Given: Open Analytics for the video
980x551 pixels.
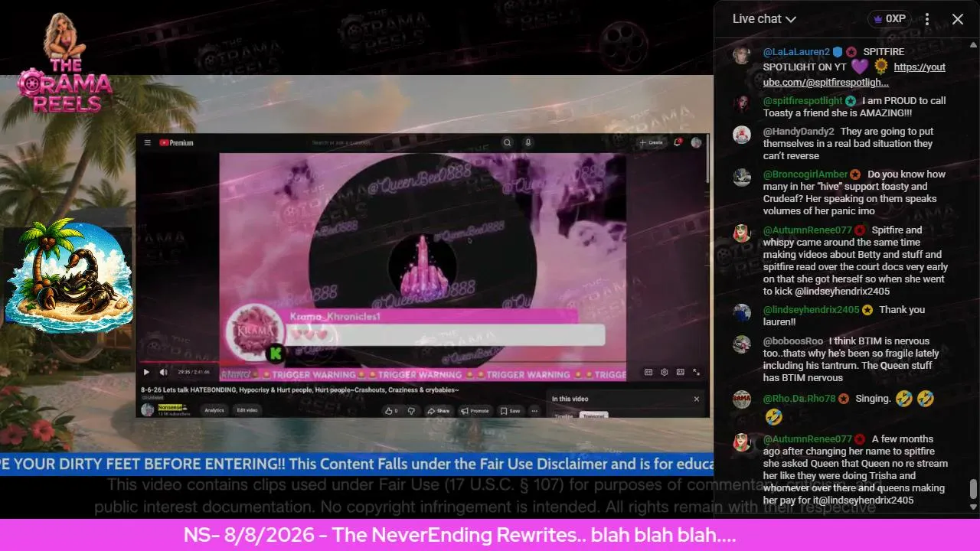Looking at the screenshot, I should 214,410.
